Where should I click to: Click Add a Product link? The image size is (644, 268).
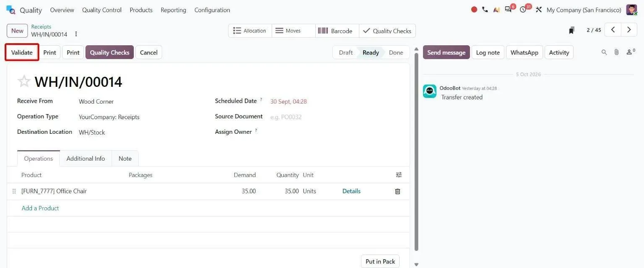(x=40, y=208)
